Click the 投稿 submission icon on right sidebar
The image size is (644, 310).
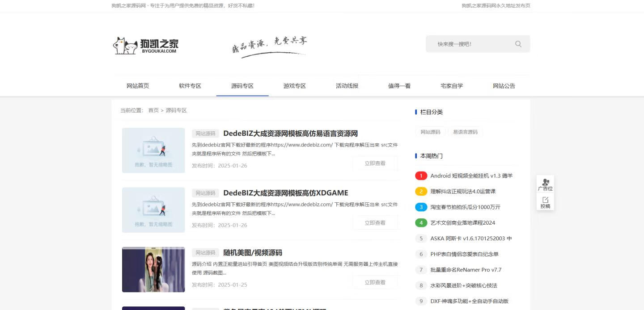[545, 204]
